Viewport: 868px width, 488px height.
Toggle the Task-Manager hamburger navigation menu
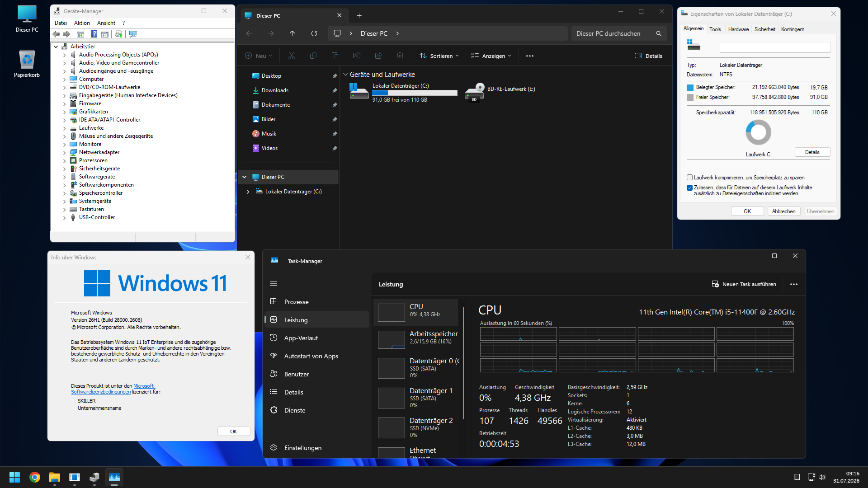coord(274,283)
